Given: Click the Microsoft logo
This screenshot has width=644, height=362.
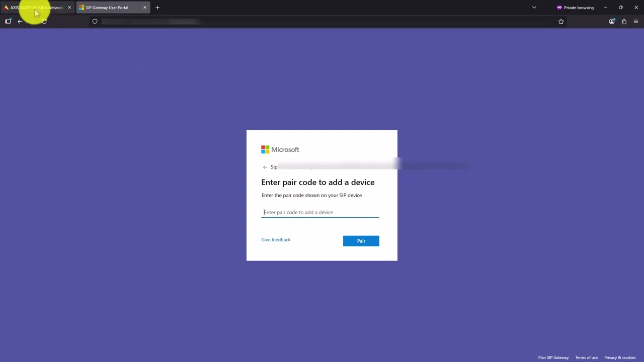Looking at the screenshot, I should pos(280,149).
